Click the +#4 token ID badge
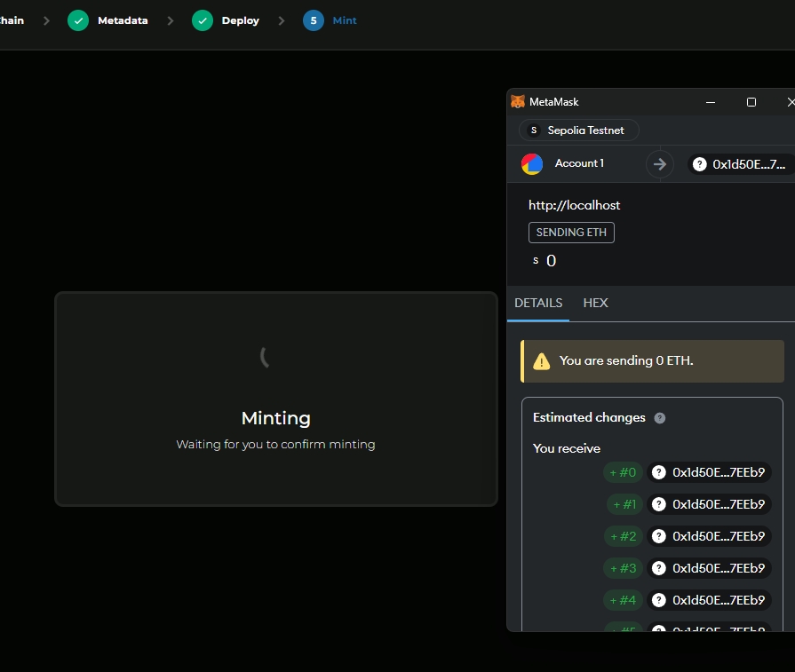The image size is (795, 672). pos(623,600)
